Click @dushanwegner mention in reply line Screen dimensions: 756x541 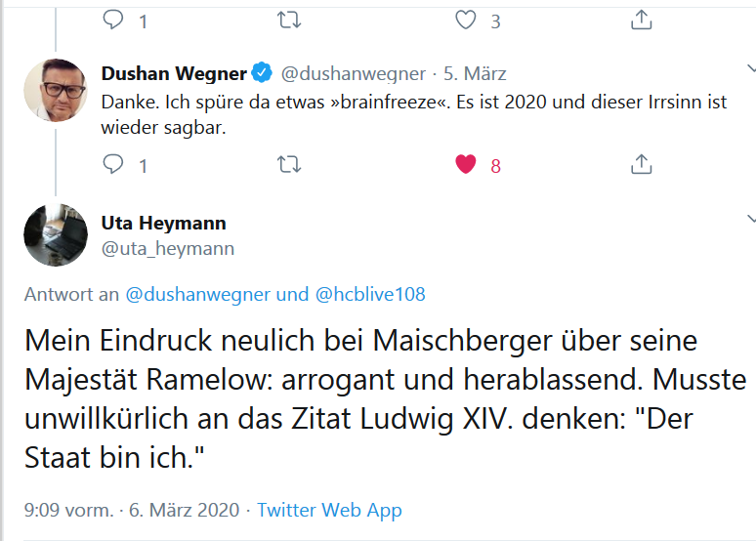coord(198,294)
